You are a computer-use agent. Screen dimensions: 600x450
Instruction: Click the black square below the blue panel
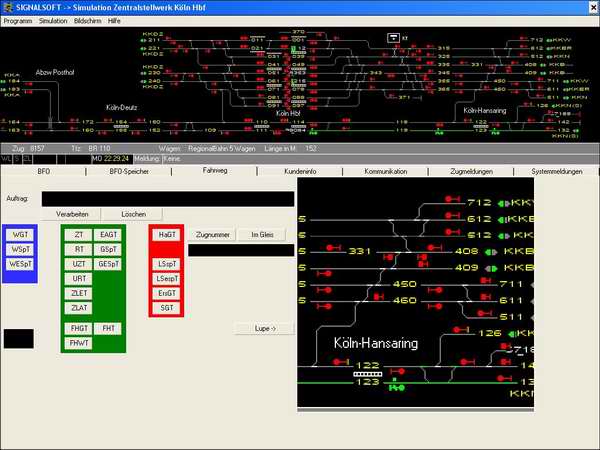click(19, 339)
